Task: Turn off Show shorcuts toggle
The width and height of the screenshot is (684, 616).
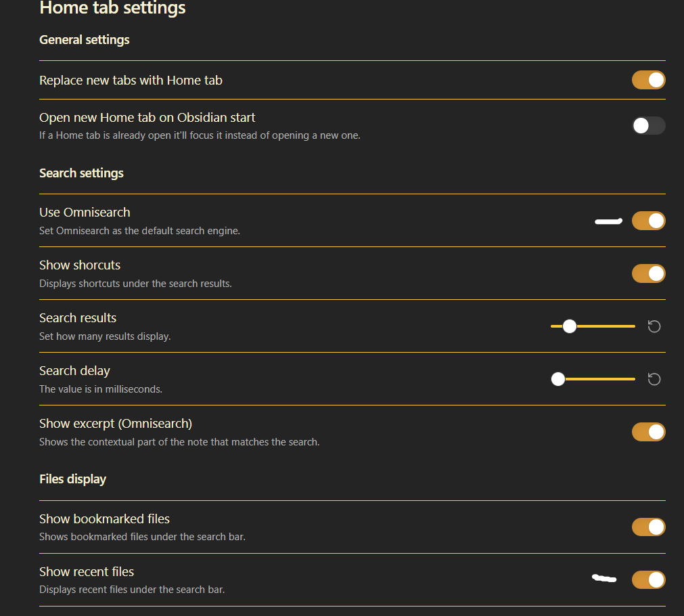Action: pyautogui.click(x=648, y=273)
